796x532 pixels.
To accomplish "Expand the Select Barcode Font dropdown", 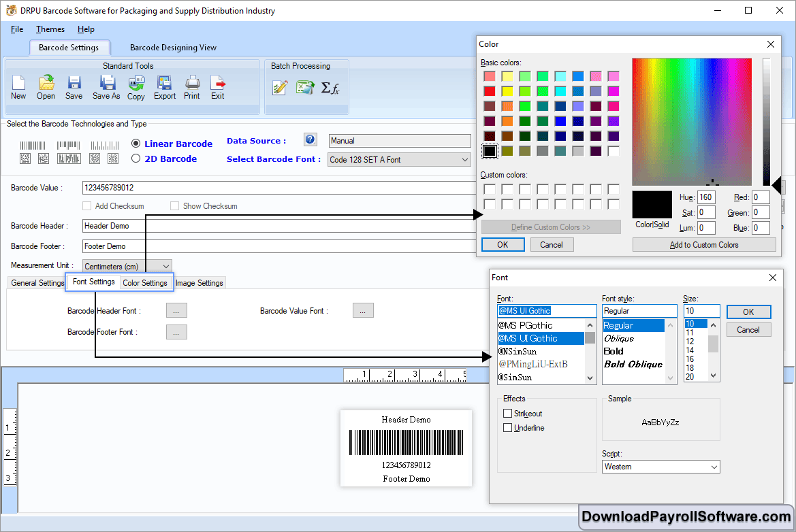I will click(x=465, y=160).
